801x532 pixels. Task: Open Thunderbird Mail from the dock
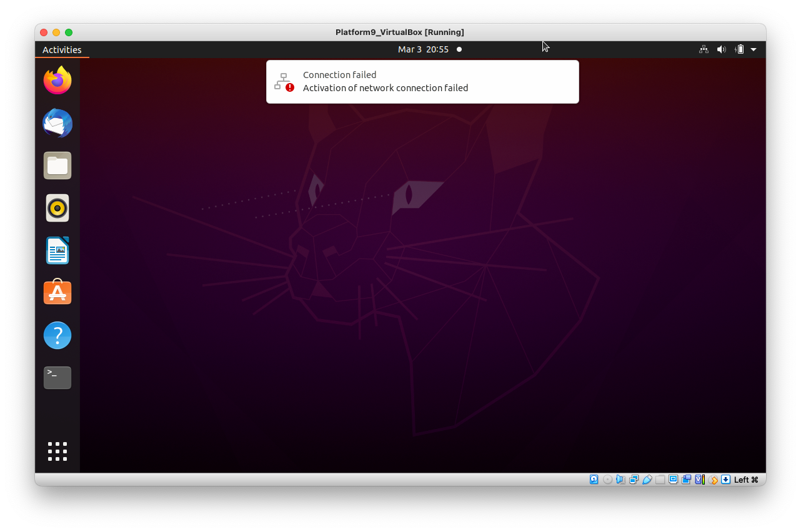pyautogui.click(x=57, y=123)
